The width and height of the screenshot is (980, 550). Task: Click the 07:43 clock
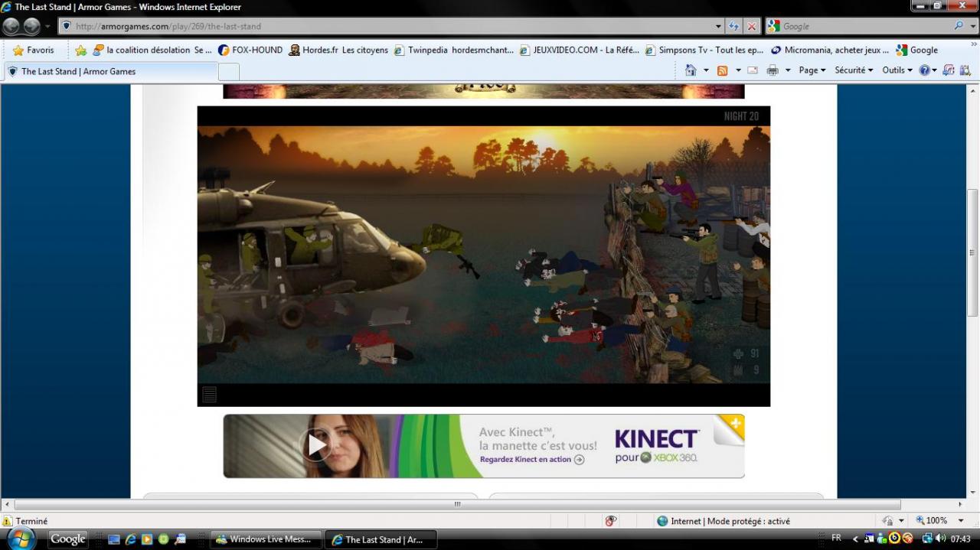tap(961, 539)
